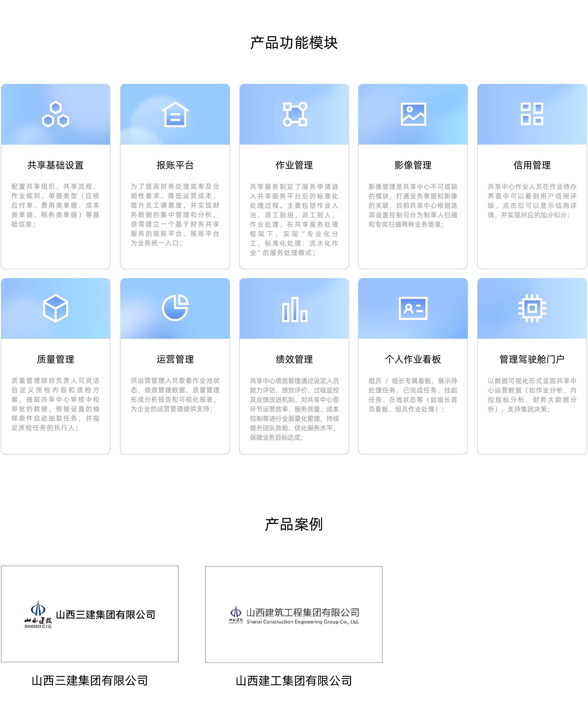Image resolution: width=588 pixels, height=728 pixels.
Task: Click the description starting 为了提高财务处理效率
Action: [175, 215]
